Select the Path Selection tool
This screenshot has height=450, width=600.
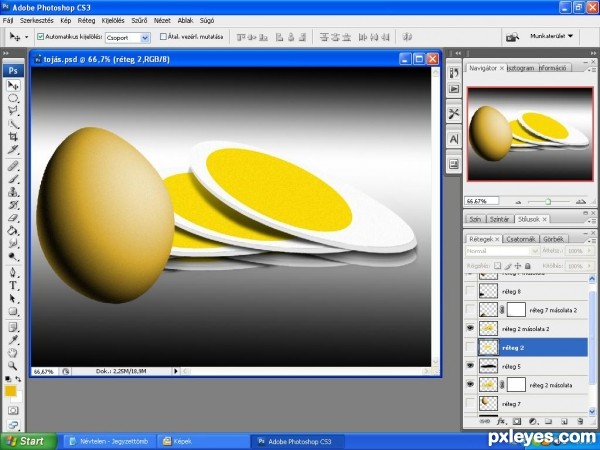[13, 298]
